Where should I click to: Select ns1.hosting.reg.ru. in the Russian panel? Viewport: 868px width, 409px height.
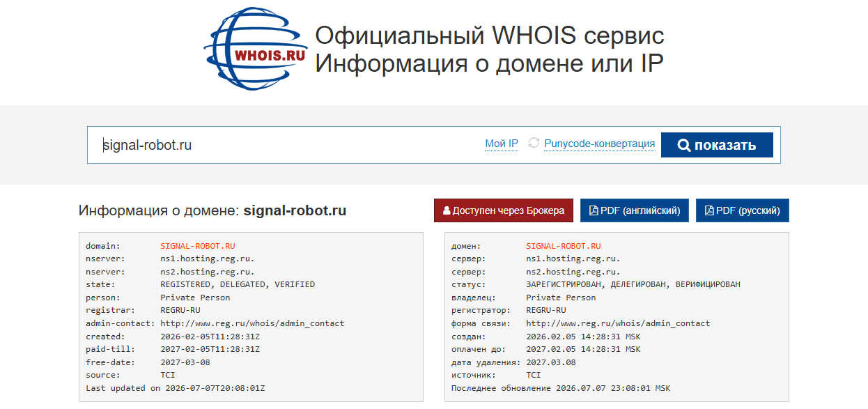point(573,258)
